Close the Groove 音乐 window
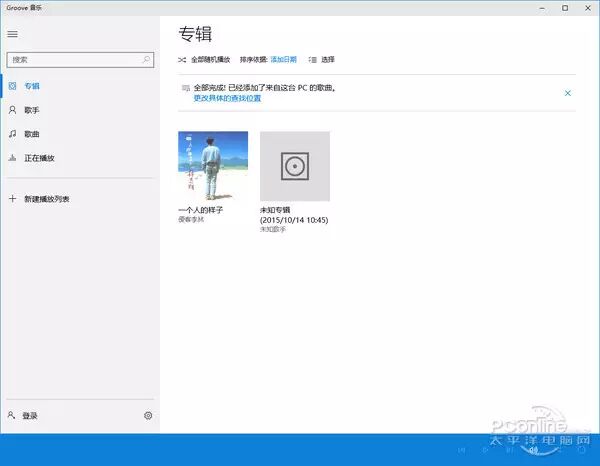 point(588,8)
